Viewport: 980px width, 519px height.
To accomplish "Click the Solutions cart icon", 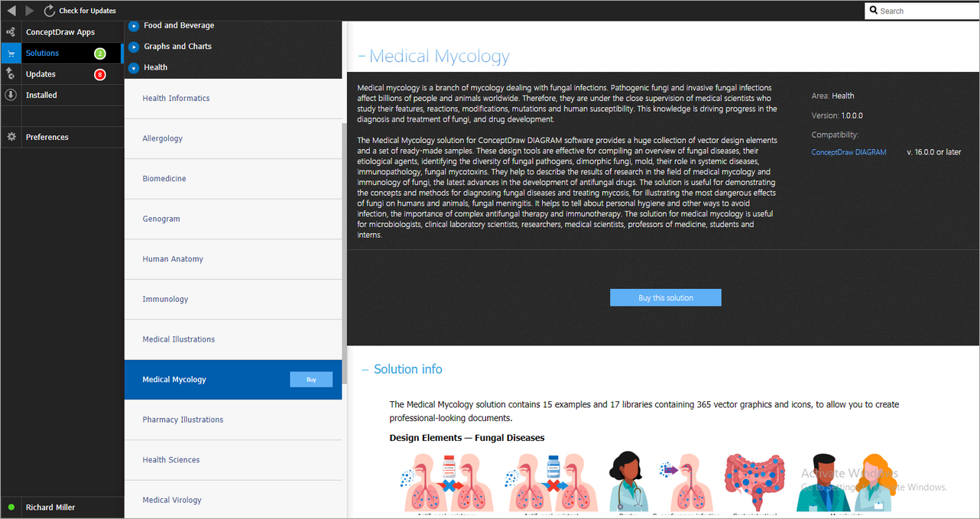I will pos(11,54).
